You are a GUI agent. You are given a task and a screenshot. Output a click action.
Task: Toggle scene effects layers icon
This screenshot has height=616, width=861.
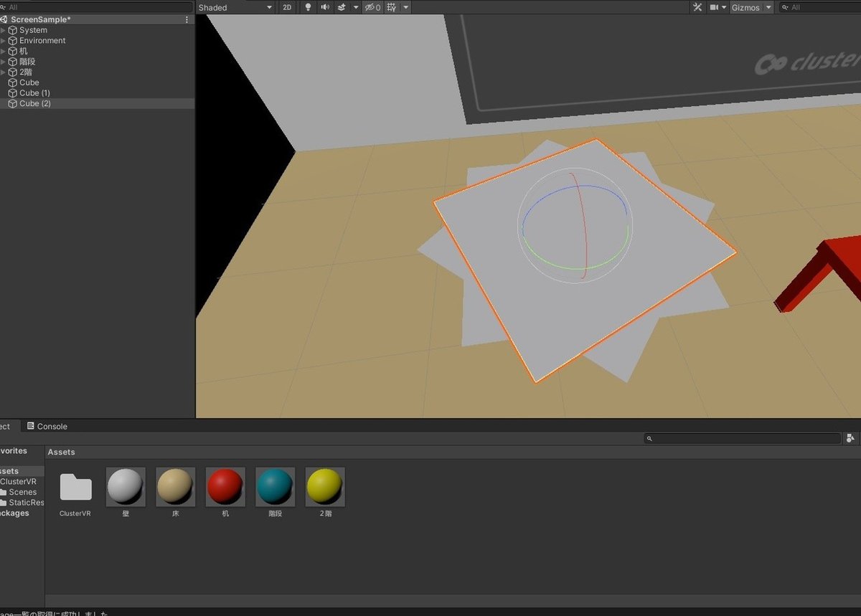[342, 7]
